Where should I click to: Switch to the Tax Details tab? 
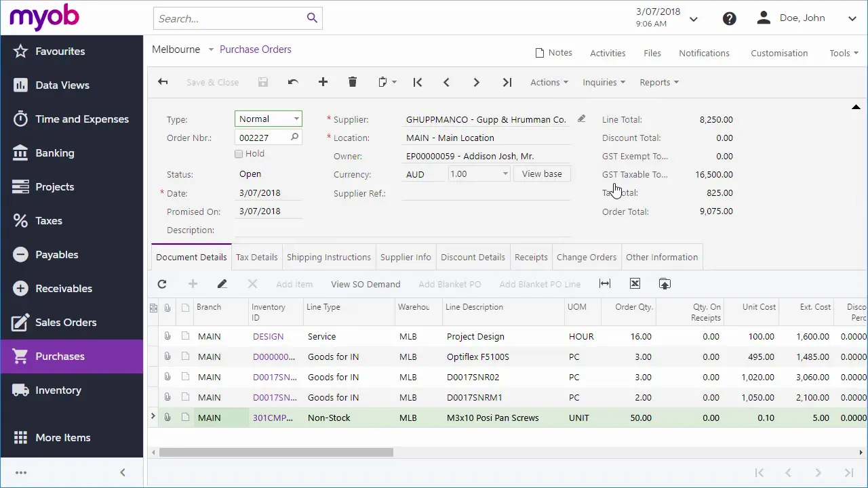click(256, 257)
